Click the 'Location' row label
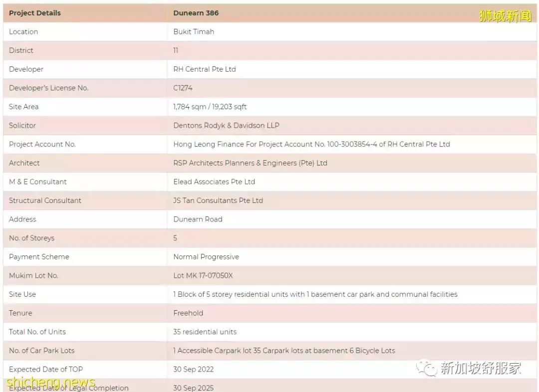 coord(23,31)
